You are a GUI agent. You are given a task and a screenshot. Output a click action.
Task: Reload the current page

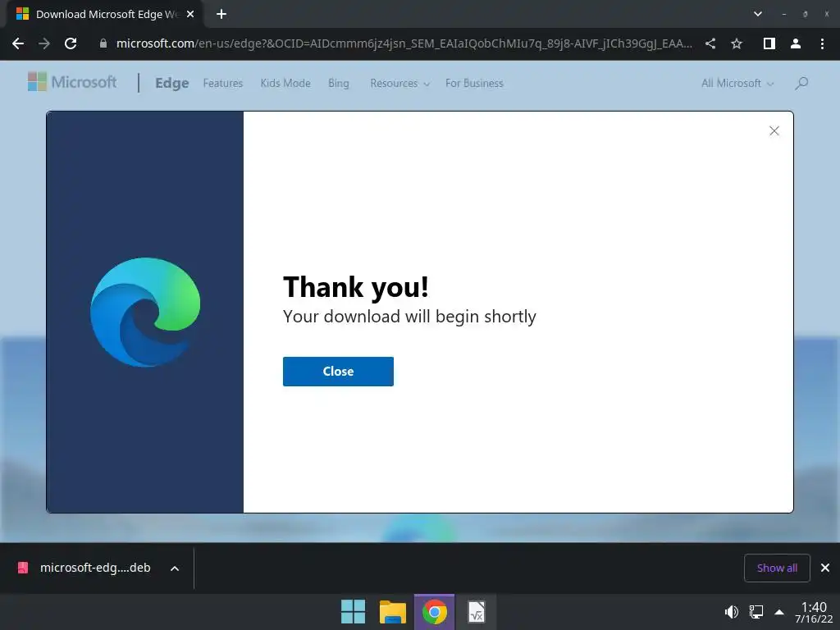tap(71, 44)
